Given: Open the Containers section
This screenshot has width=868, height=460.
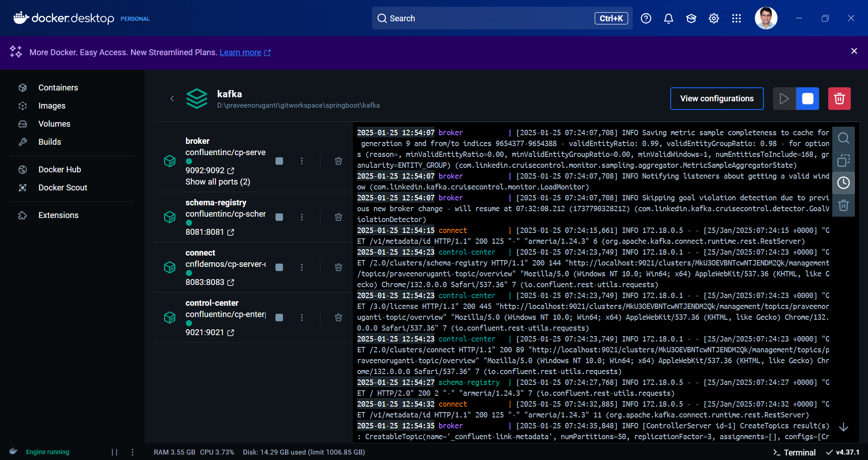Looking at the screenshot, I should [58, 88].
